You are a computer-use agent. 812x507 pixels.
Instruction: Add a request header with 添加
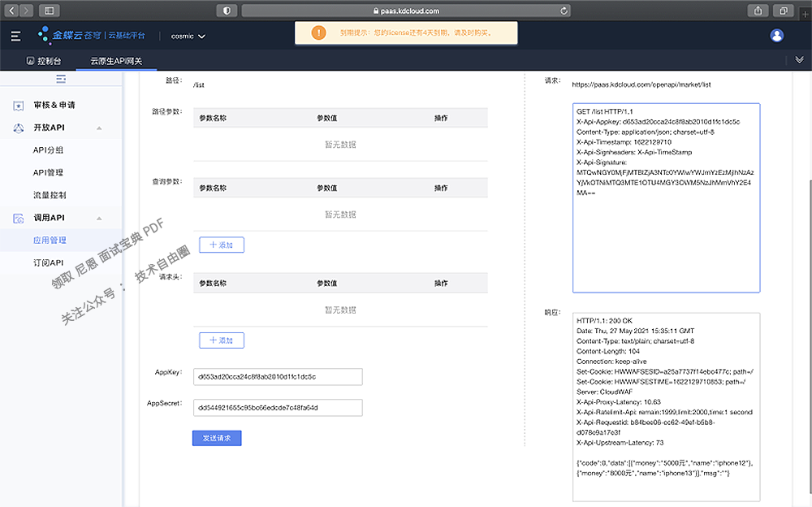click(x=222, y=340)
